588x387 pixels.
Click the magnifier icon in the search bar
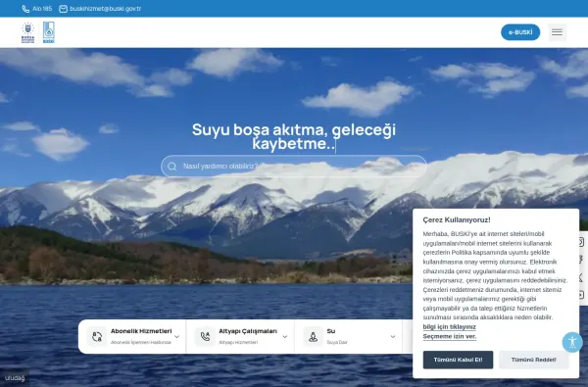(172, 167)
